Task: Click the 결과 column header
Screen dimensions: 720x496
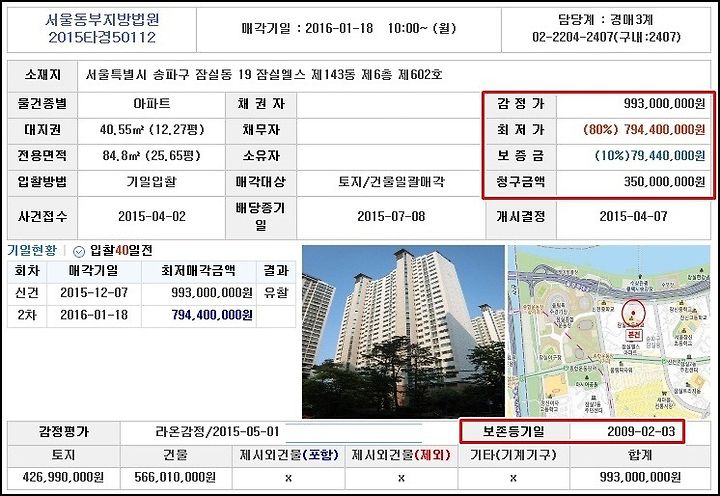Action: 276,271
